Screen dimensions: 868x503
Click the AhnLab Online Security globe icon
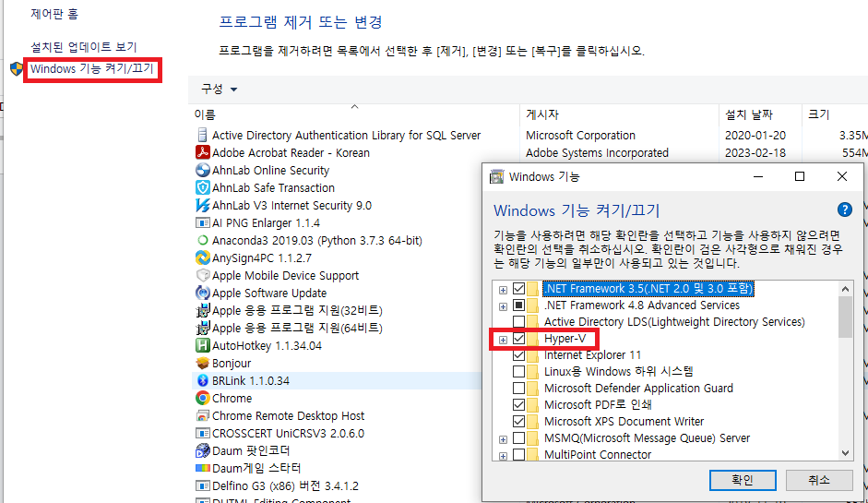click(203, 170)
